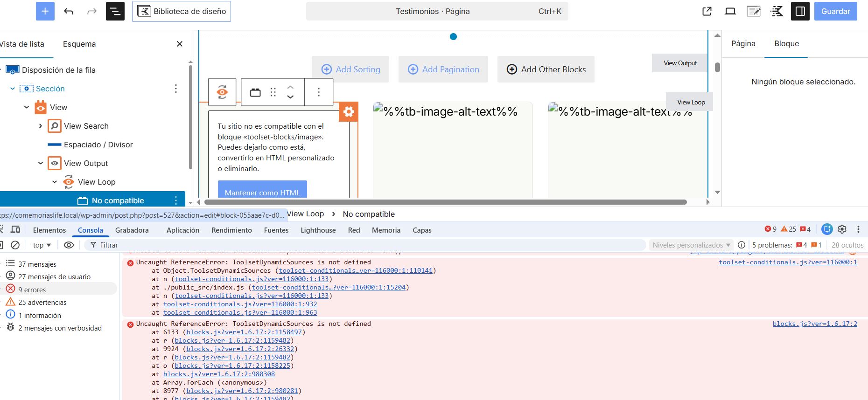Open DevTools Memoria tab
This screenshot has height=400, width=868.
[386, 230]
